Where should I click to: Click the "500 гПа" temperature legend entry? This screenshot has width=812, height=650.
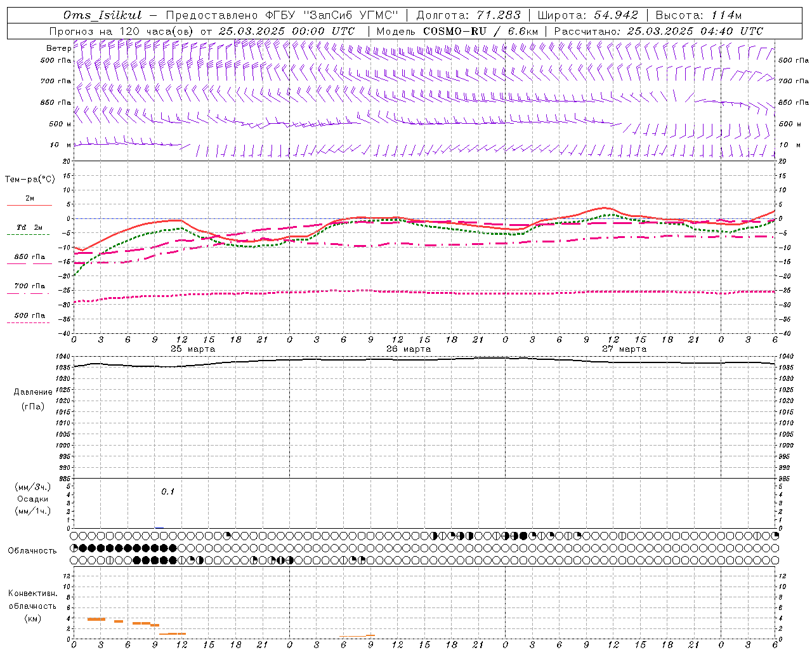point(29,315)
